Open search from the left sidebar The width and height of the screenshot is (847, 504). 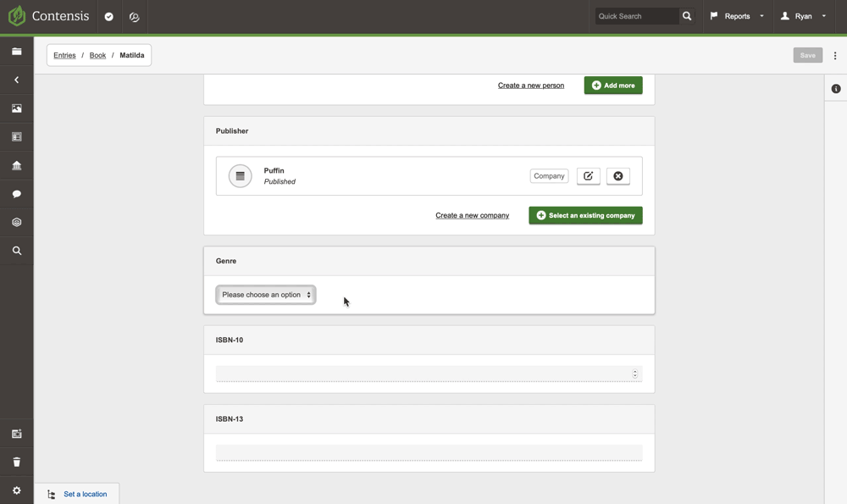16,250
